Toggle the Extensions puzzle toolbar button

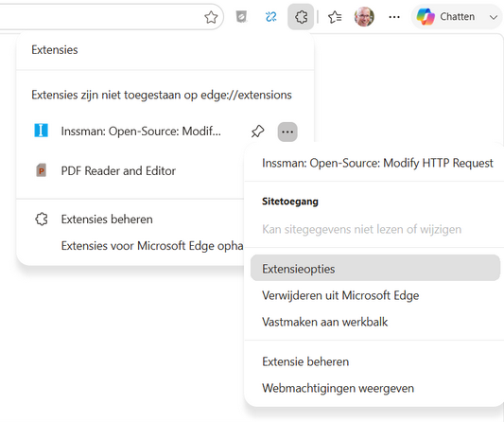coord(301,17)
